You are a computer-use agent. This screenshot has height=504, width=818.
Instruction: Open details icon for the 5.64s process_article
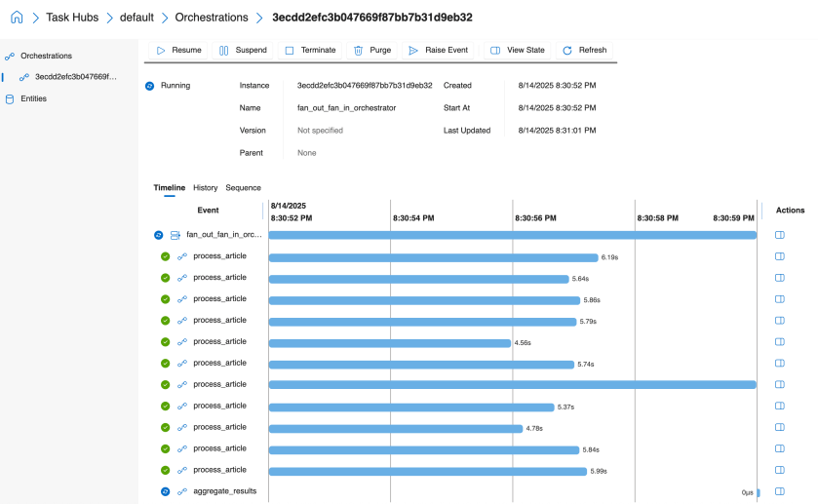coord(779,278)
